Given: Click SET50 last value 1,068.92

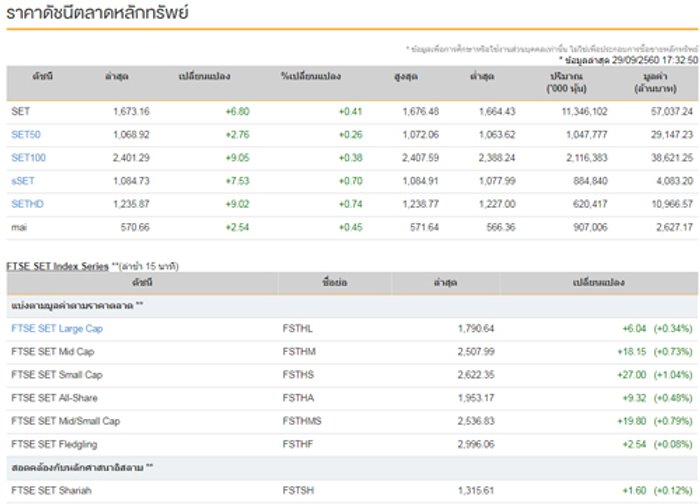Looking at the screenshot, I should [131, 134].
